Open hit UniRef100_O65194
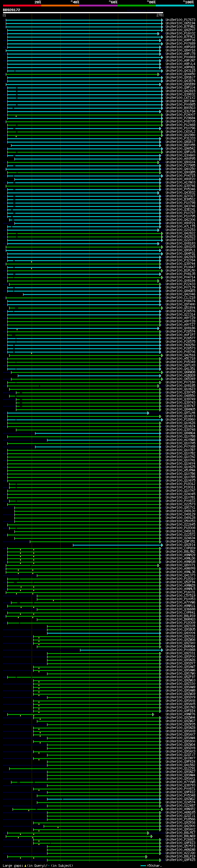Image resolution: width=197 pixels, height=868 pixels. tap(180, 23)
